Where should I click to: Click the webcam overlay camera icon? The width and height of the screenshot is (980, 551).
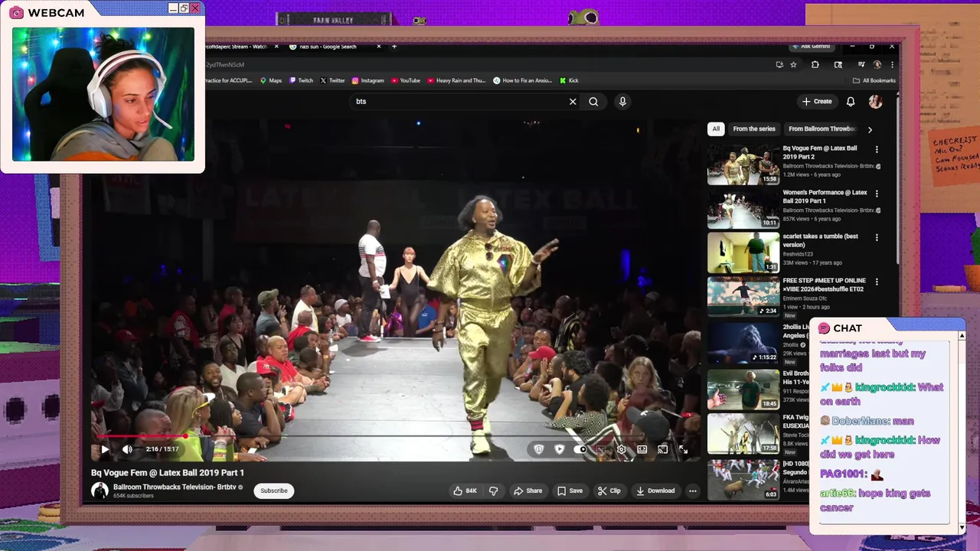pyautogui.click(x=16, y=12)
